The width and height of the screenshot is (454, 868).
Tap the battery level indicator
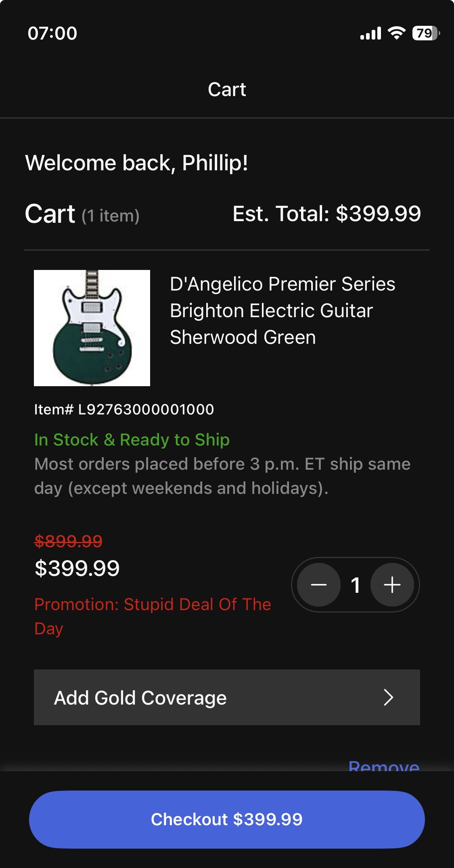click(x=425, y=33)
